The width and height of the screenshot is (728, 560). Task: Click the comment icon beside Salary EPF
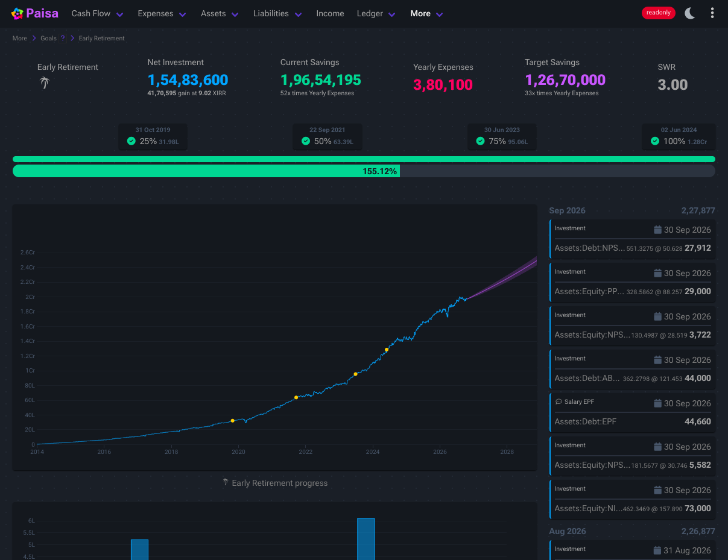click(559, 401)
